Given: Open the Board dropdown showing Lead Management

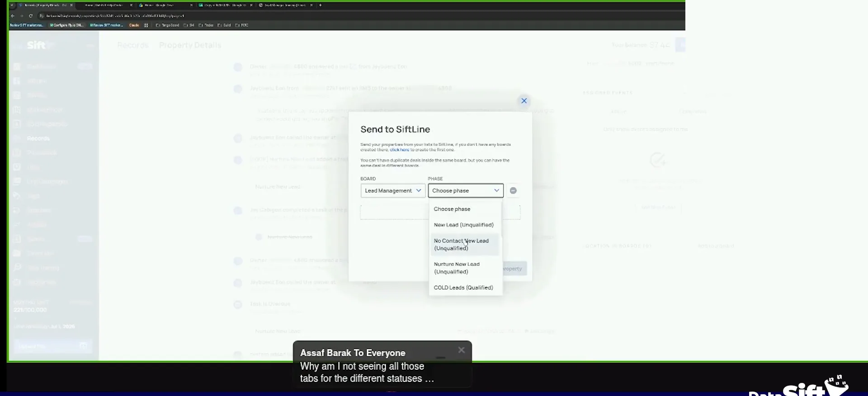Looking at the screenshot, I should click(x=393, y=191).
